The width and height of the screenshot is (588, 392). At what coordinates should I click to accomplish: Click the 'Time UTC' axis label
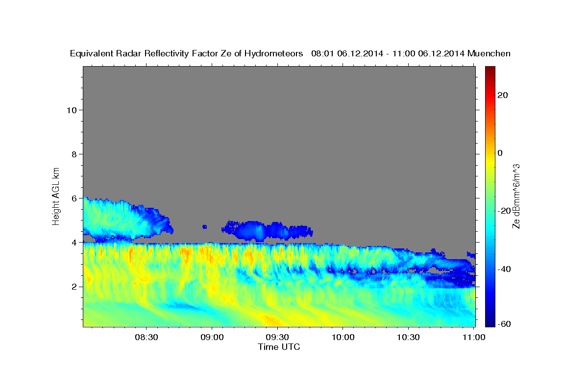[x=279, y=347]
